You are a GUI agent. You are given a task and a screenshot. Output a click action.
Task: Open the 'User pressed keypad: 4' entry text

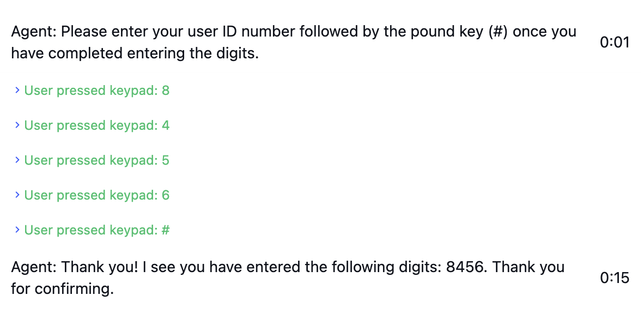(x=97, y=125)
